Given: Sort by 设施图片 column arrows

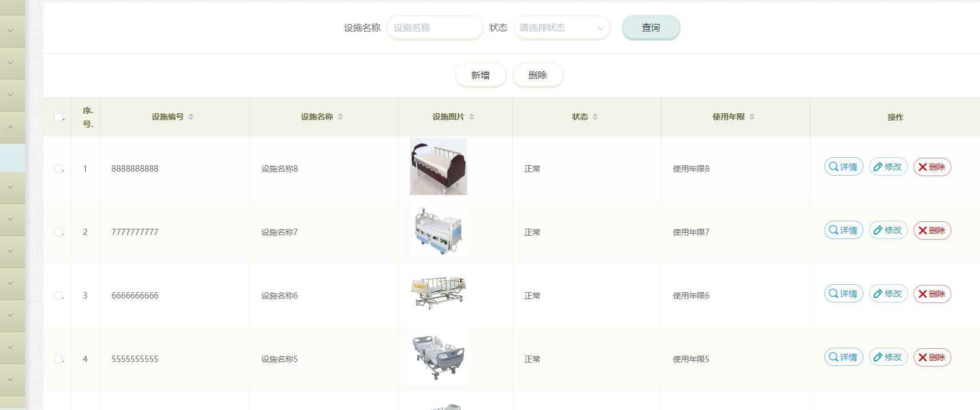Looking at the screenshot, I should point(472,117).
